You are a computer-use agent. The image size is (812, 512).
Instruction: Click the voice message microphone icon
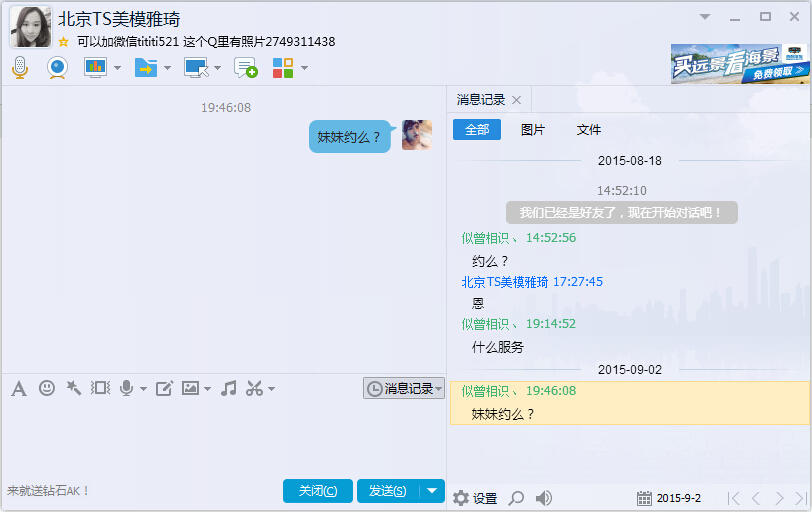pyautogui.click(x=126, y=388)
